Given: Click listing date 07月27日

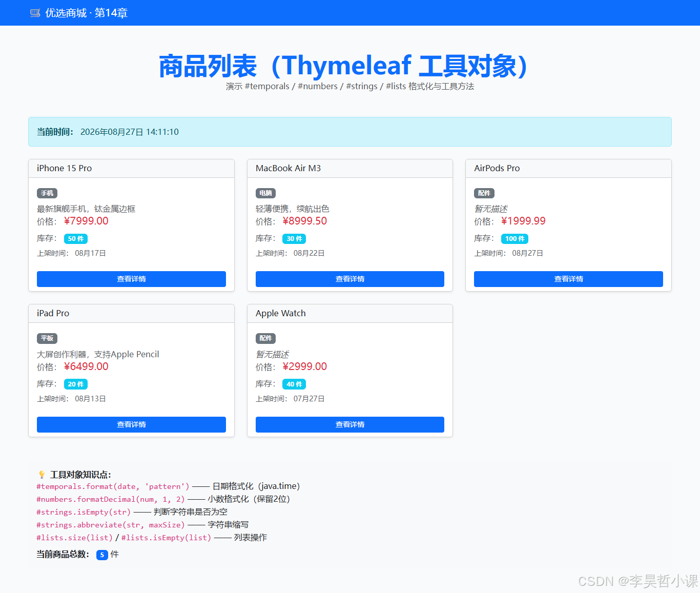Looking at the screenshot, I should pos(309,399).
